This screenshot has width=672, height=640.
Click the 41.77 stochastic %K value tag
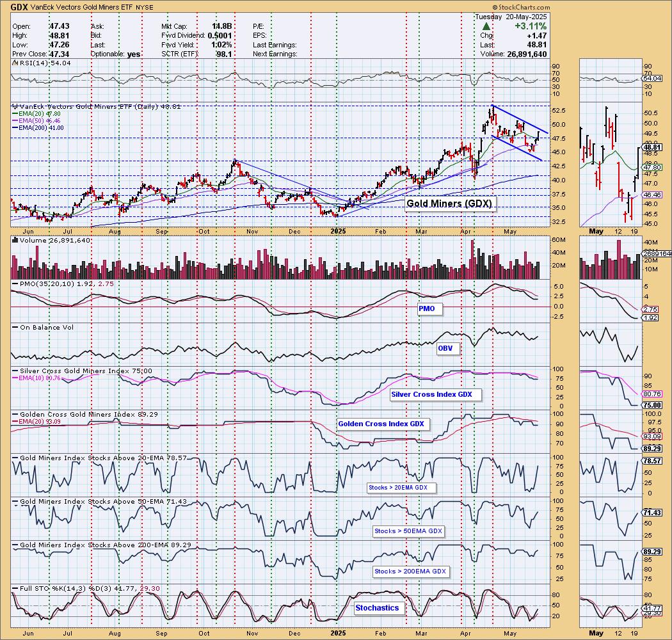(x=653, y=608)
